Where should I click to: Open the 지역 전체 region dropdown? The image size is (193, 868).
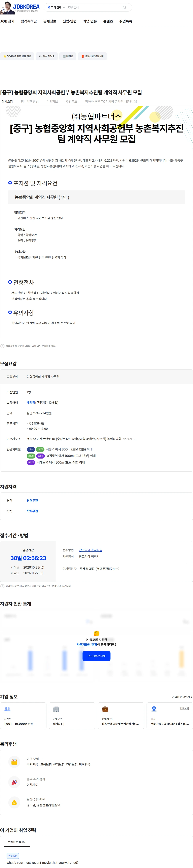[56, 7]
